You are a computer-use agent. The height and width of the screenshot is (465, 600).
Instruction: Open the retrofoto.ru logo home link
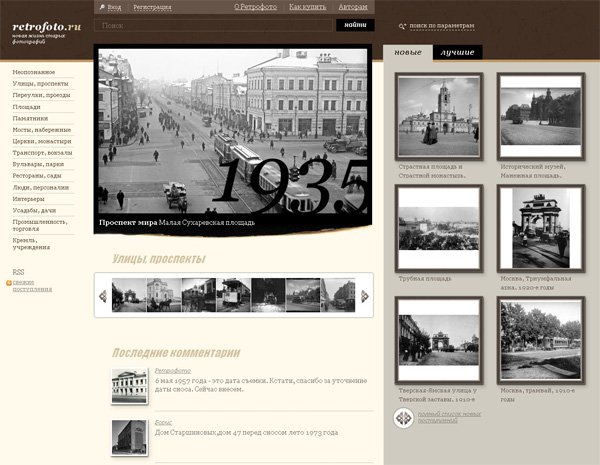pyautogui.click(x=47, y=27)
